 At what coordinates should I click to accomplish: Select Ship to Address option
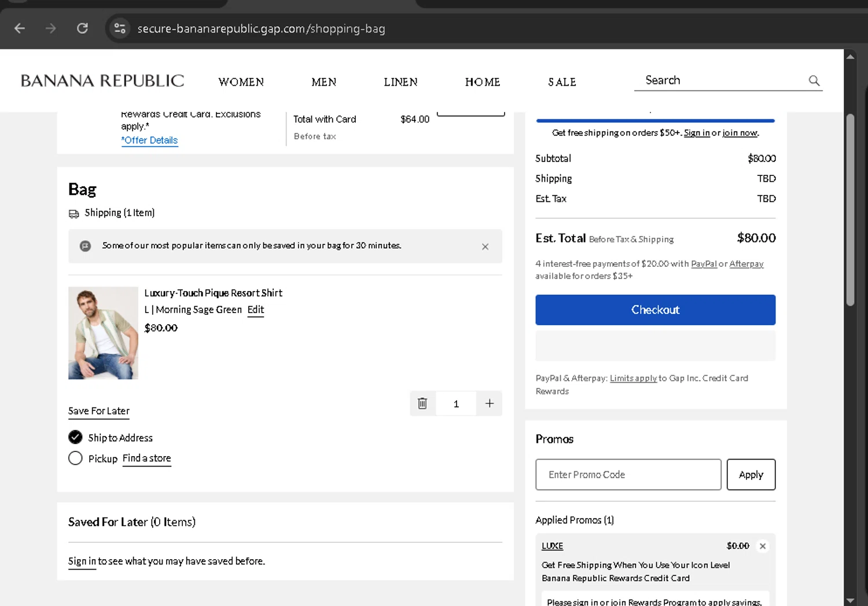pyautogui.click(x=75, y=437)
